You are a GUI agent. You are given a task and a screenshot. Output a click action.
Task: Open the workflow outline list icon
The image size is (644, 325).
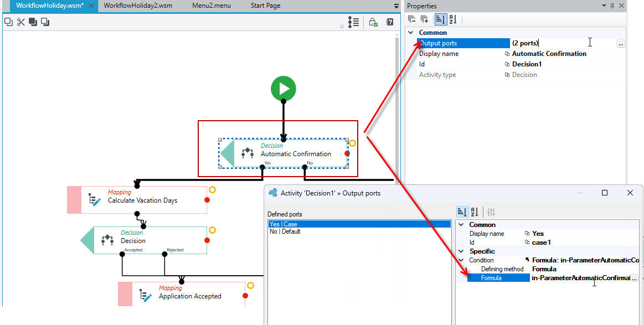[x=354, y=22]
